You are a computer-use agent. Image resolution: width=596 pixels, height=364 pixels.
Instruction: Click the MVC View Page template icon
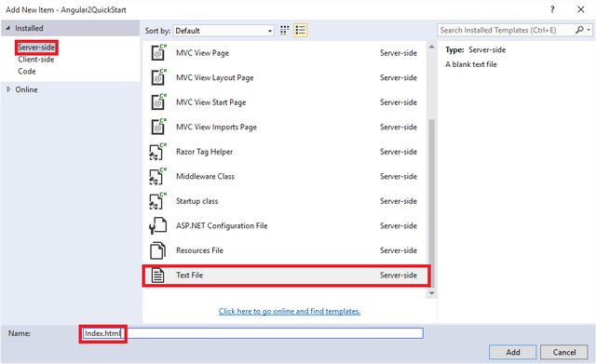[158, 52]
